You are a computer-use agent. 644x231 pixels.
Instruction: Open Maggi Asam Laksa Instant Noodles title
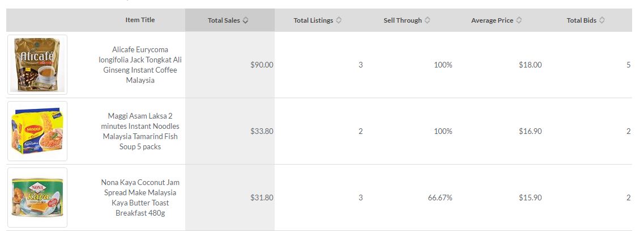(140, 131)
